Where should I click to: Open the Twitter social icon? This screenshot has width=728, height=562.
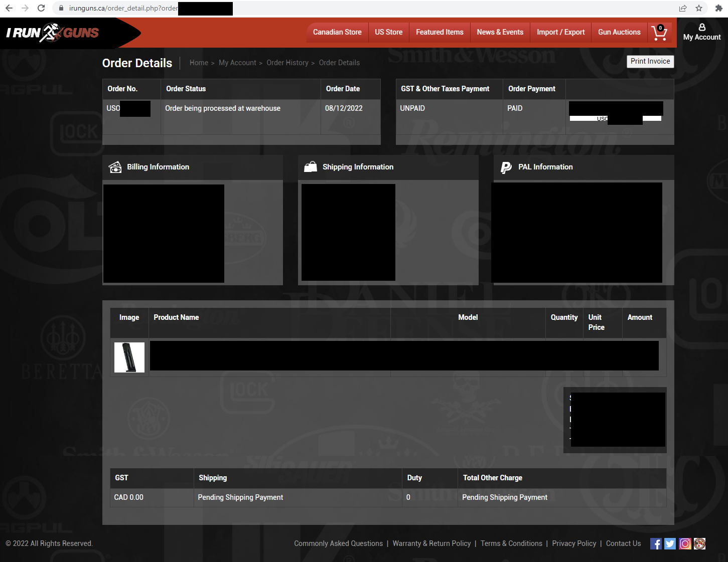[x=670, y=544]
